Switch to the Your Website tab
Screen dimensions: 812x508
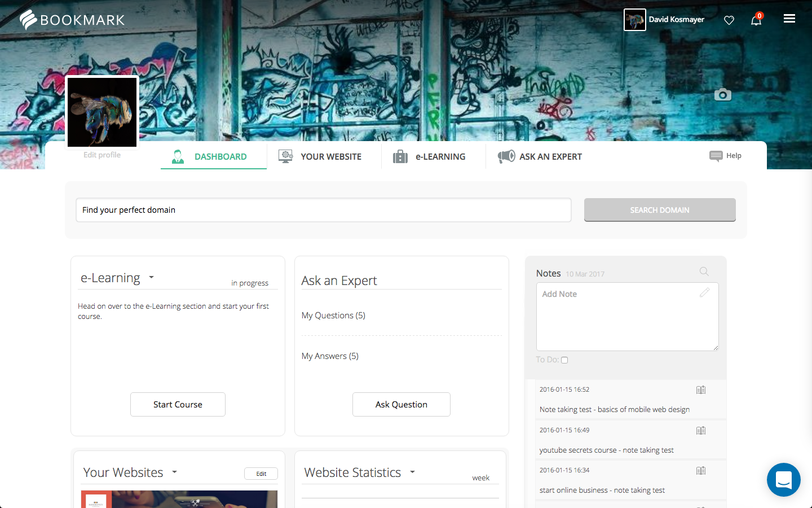[320, 156]
